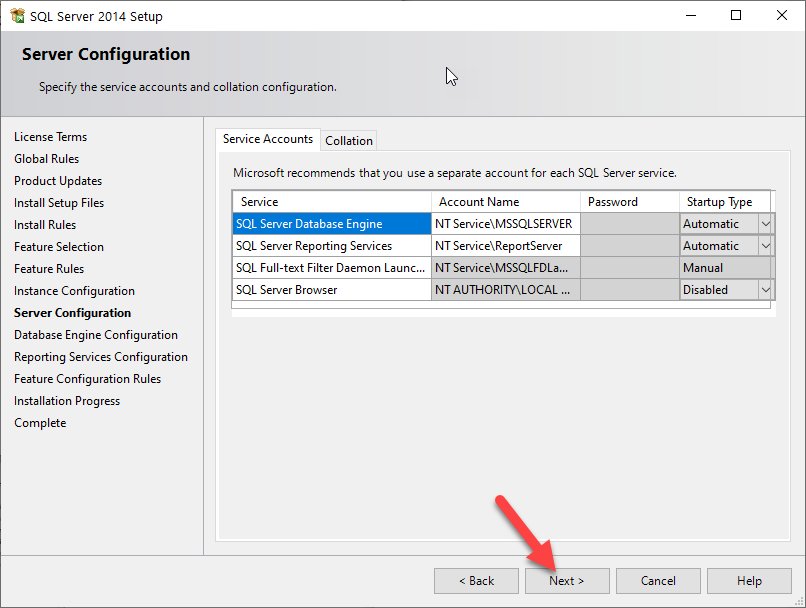Image resolution: width=806 pixels, height=608 pixels.
Task: Click Global Rules in the steps list
Action: [46, 159]
